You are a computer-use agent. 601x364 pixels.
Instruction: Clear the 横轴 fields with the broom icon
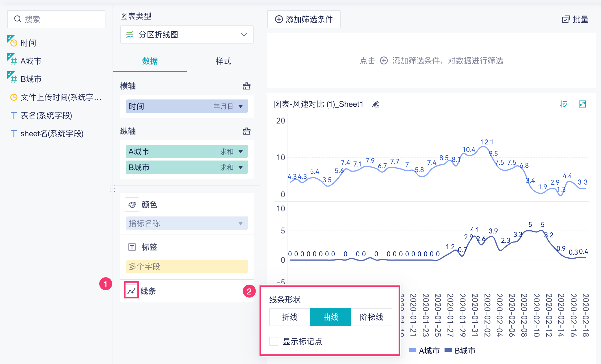[x=247, y=86]
